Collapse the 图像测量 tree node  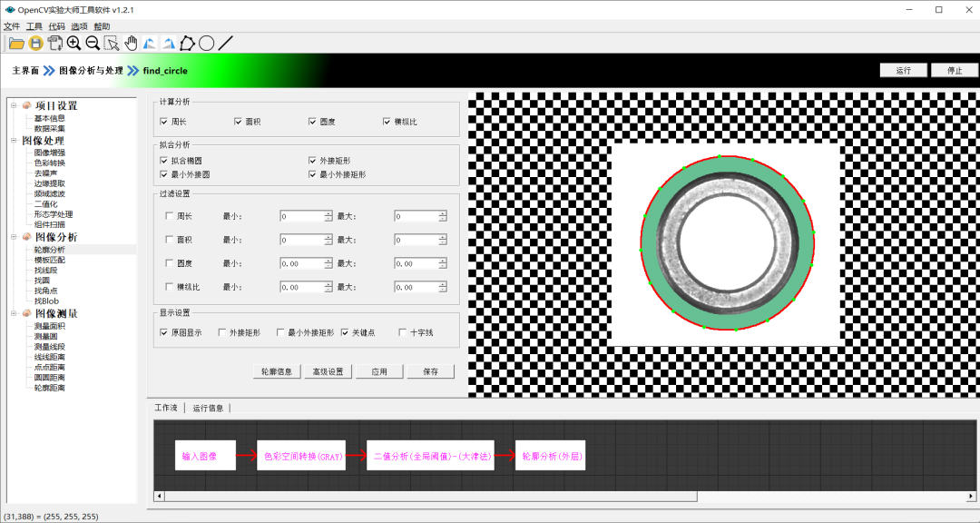pyautogui.click(x=14, y=313)
